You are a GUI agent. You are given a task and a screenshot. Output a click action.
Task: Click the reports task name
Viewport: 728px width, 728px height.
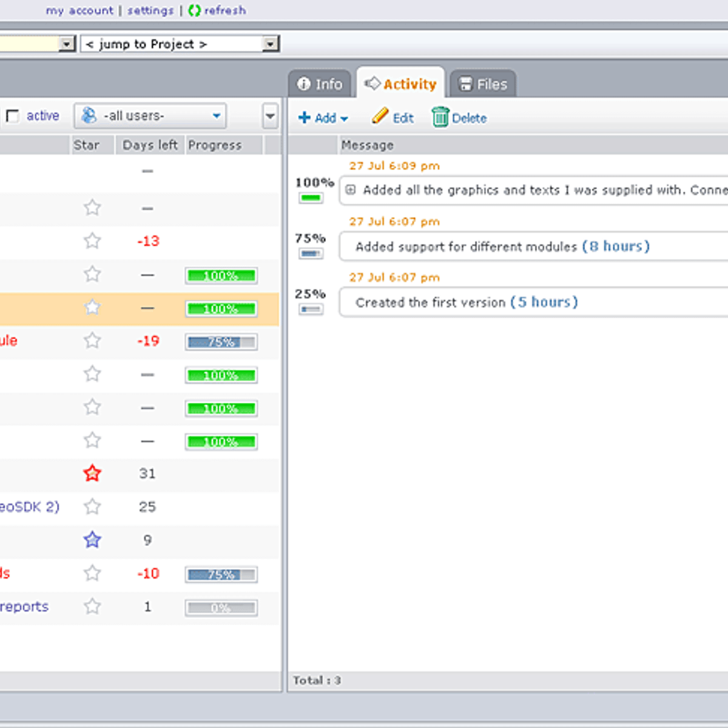pyautogui.click(x=24, y=606)
